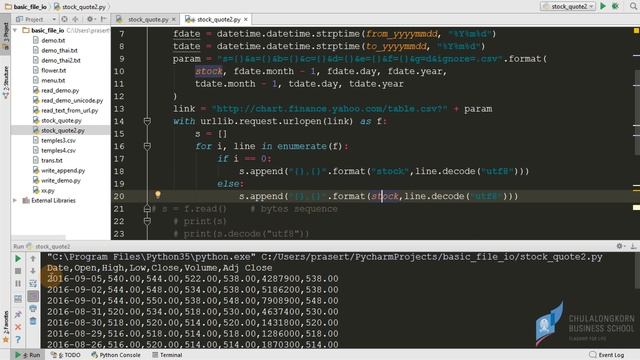Hide the Run tool window
640x360 pixels.
tap(633, 246)
